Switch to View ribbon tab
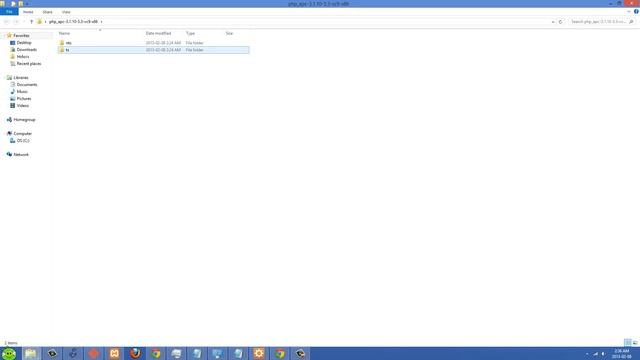 click(66, 12)
